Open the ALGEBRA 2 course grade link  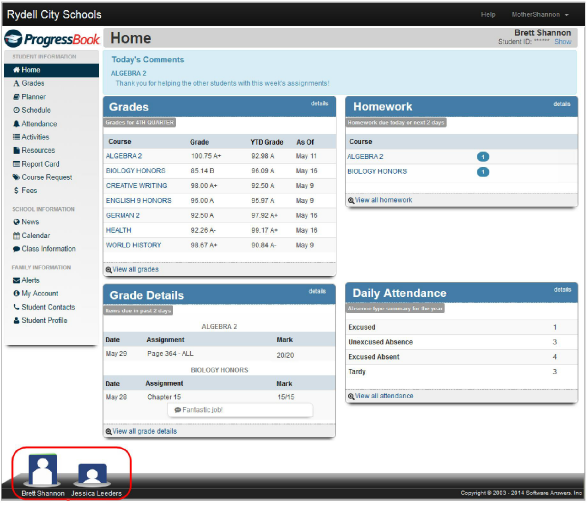(124, 156)
